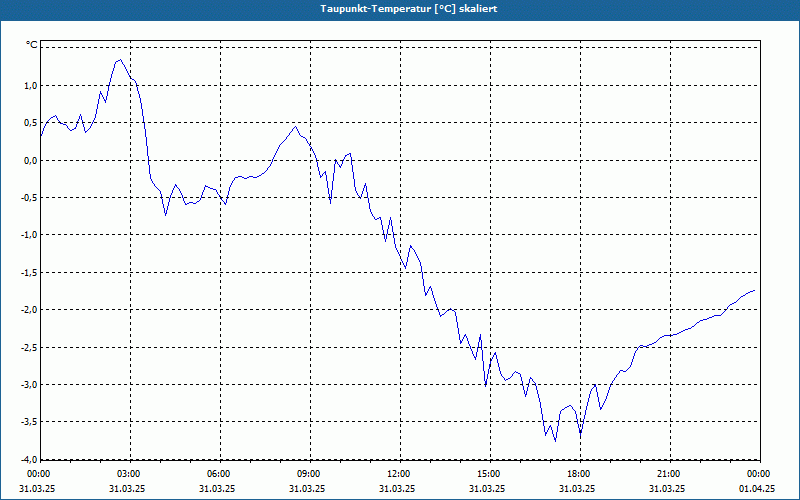Select the '31.03.25' date under '21:00'
The image size is (800, 500).
click(667, 488)
